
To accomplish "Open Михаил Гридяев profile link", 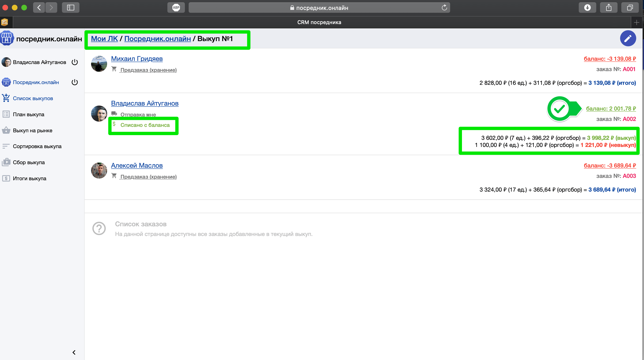I will click(x=137, y=59).
